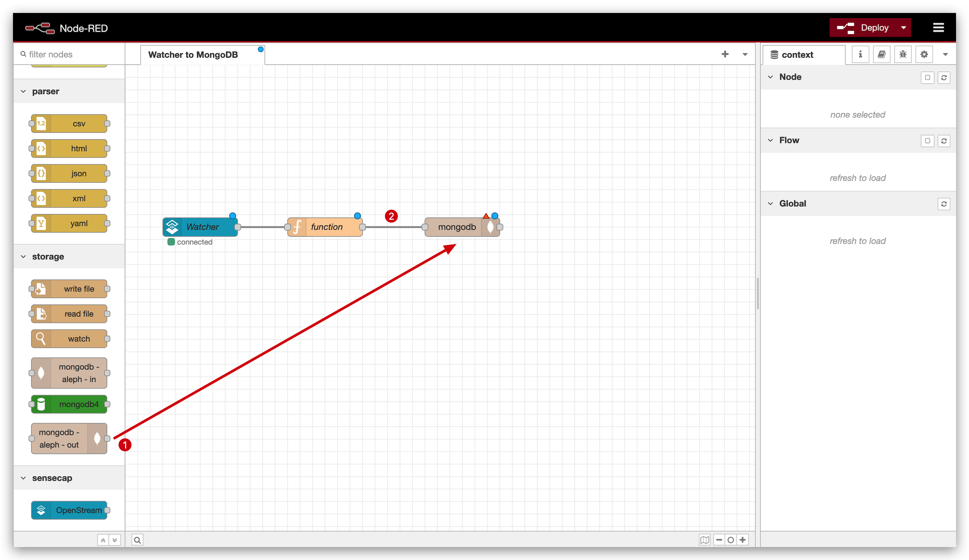The image size is (969, 560).
Task: Zoom in the canvas with plus button
Action: tap(743, 540)
